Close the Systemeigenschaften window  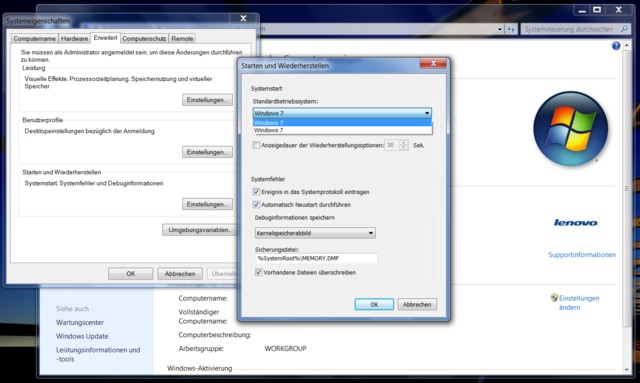click(243, 18)
